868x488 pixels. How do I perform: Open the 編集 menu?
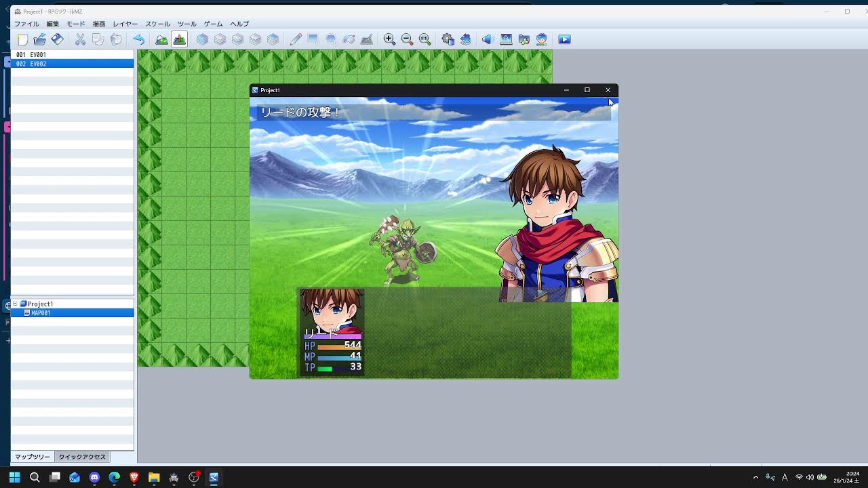pyautogui.click(x=53, y=24)
